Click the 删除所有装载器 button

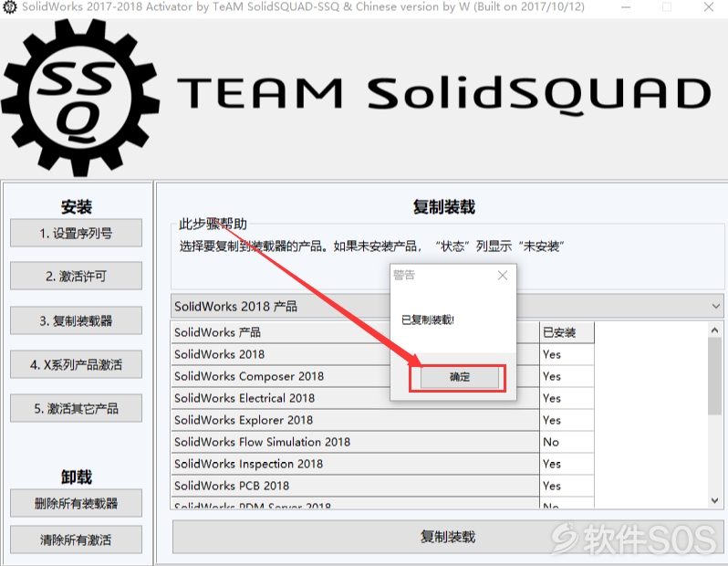tap(76, 503)
